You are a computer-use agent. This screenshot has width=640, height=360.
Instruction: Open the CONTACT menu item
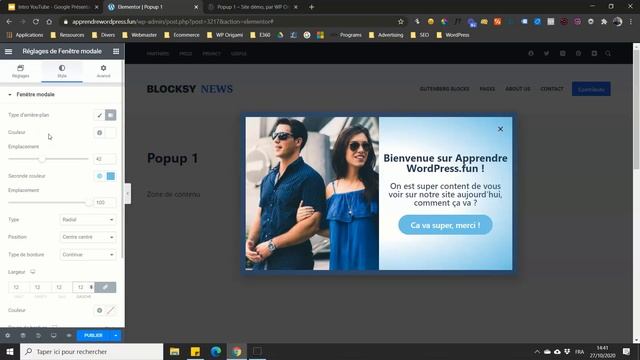tap(552, 89)
